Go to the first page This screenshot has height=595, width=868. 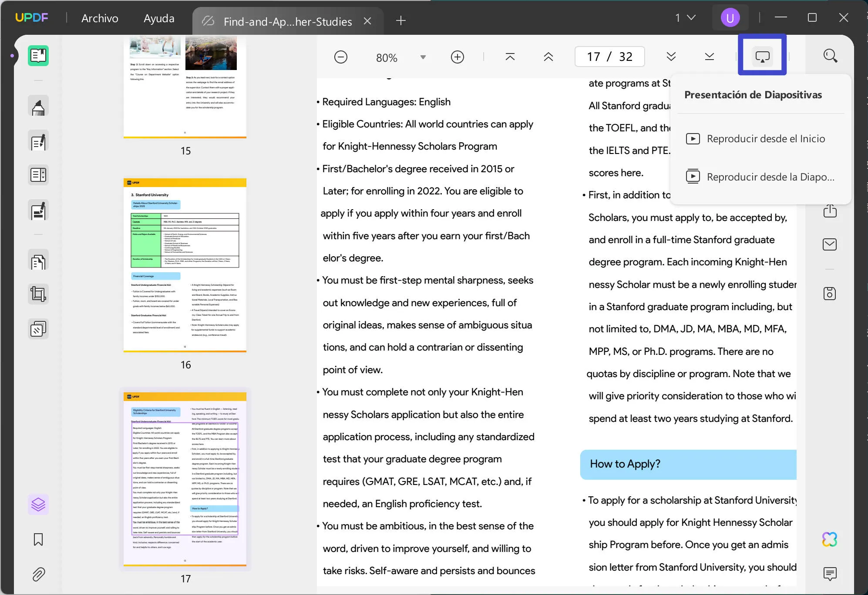(x=510, y=57)
